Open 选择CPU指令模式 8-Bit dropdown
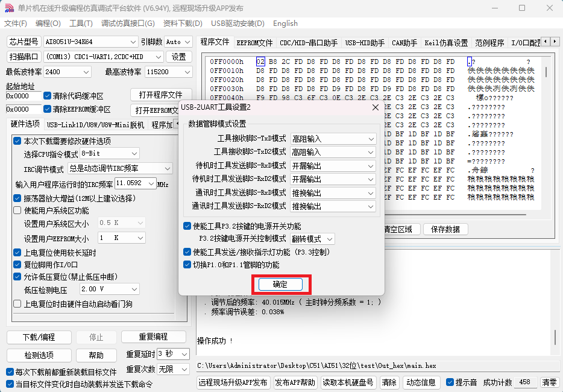Screen dimensions: 563x392 click(110, 153)
